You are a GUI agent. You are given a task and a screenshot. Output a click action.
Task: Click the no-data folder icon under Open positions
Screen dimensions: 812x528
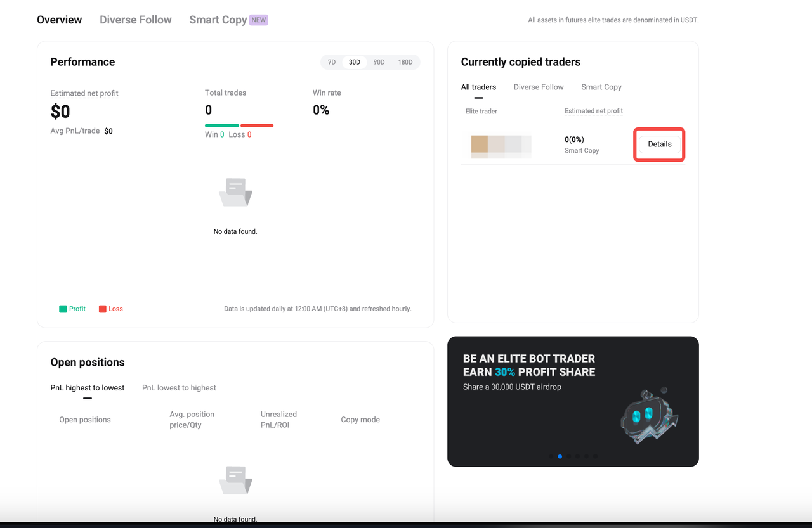point(235,480)
